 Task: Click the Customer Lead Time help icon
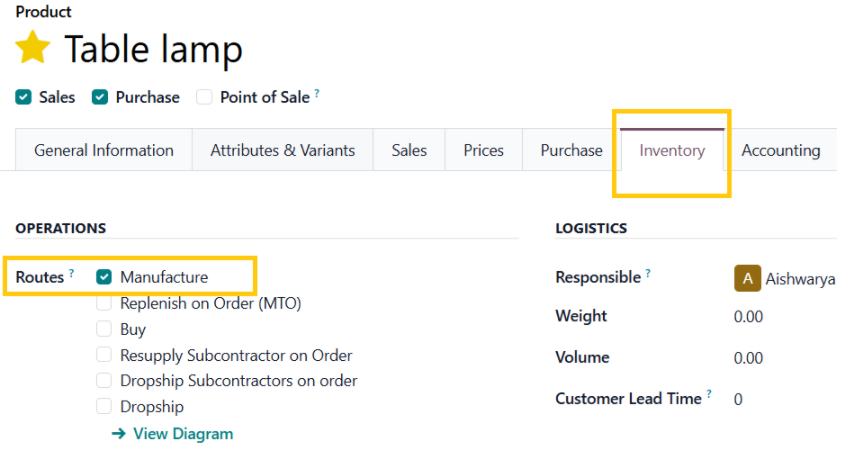point(709,394)
